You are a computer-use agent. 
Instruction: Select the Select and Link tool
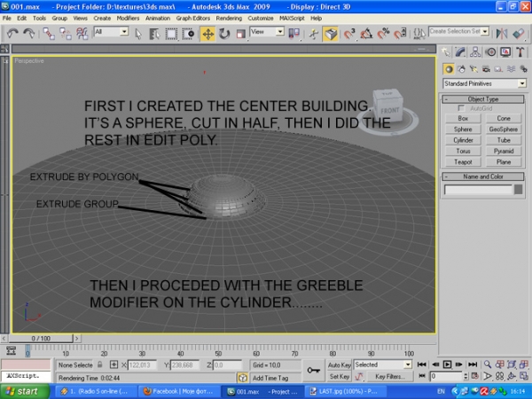pyautogui.click(x=49, y=34)
